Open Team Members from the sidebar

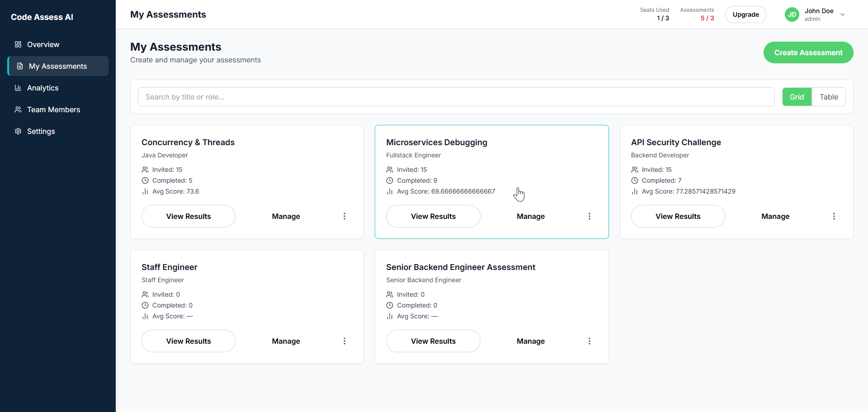(x=53, y=109)
